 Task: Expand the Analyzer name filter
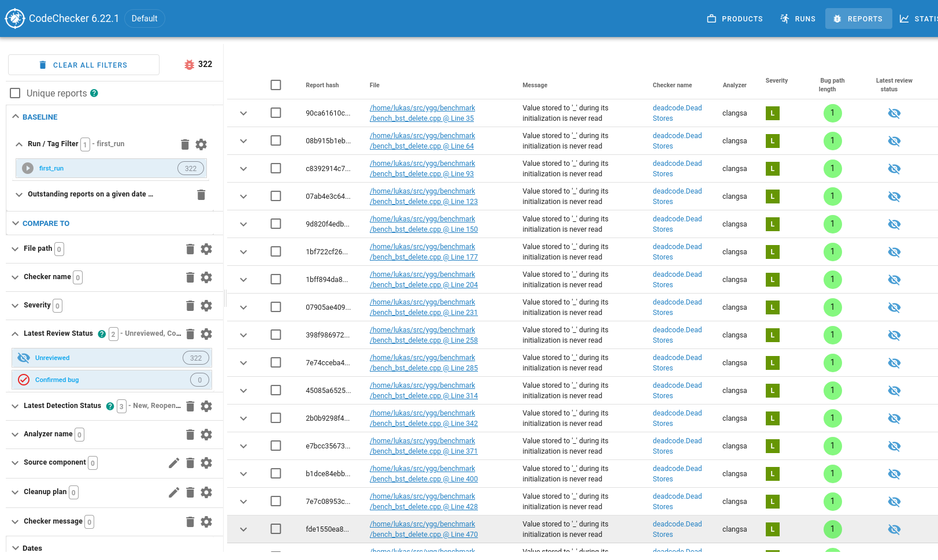16,435
